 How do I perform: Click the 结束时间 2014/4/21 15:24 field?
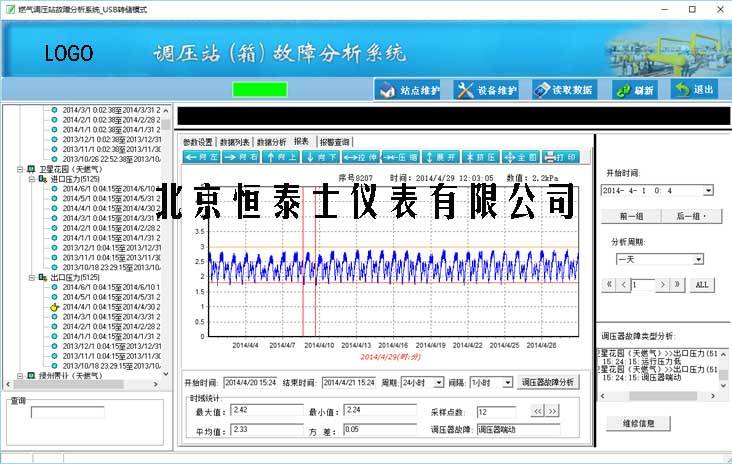point(349,383)
